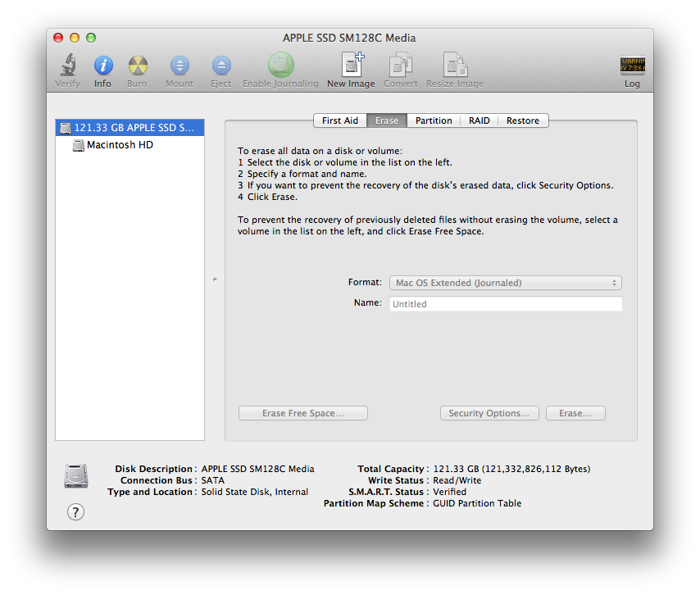
Task: Click the Mount toolbar icon
Action: (180, 66)
